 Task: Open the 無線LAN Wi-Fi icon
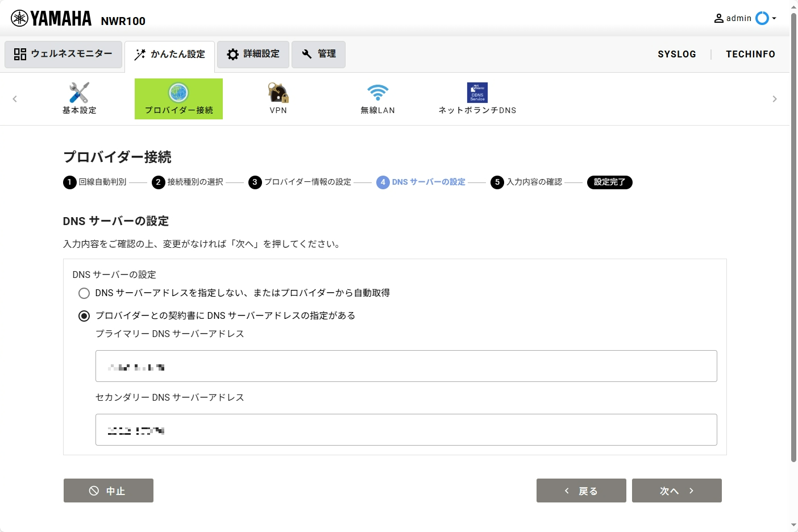(x=377, y=93)
